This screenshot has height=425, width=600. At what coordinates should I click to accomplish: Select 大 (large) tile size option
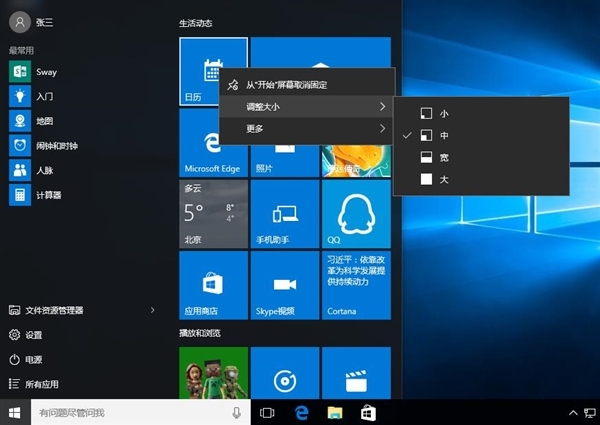point(442,179)
